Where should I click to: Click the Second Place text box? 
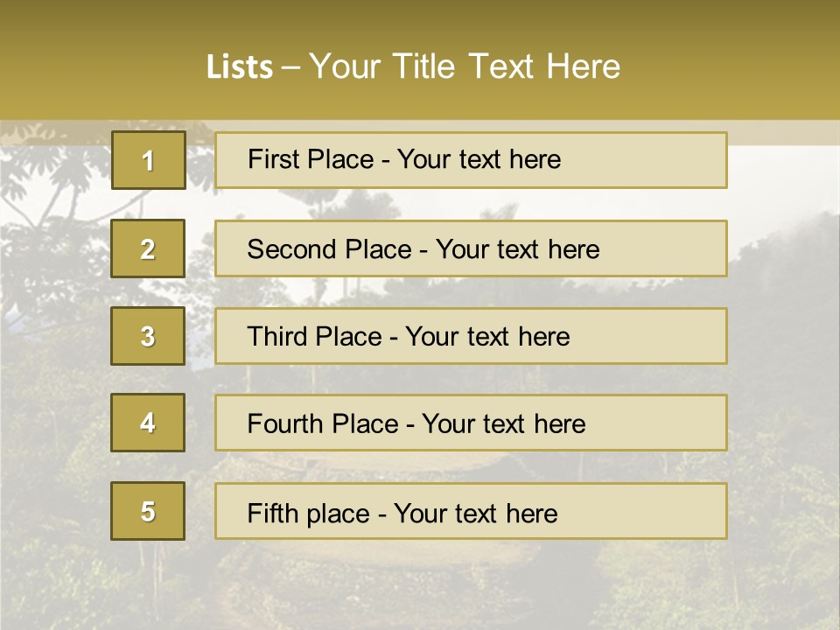click(x=471, y=248)
